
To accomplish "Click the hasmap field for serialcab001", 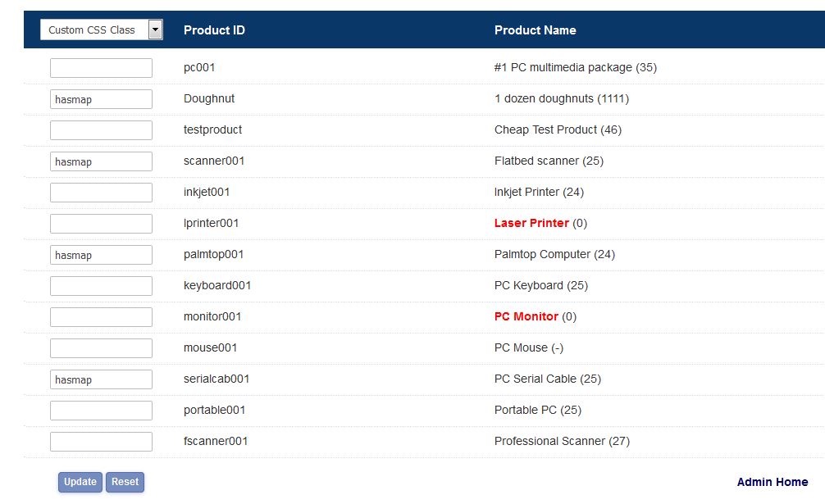I will coord(101,379).
